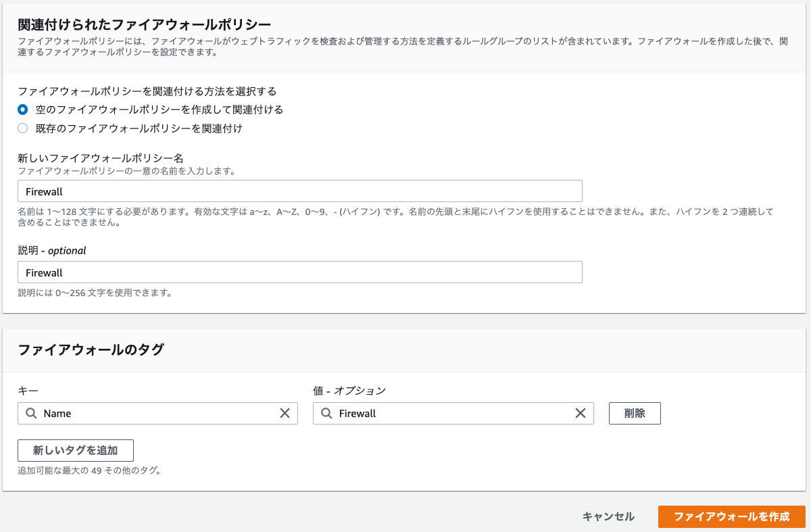Click the キー column label
The width and height of the screenshot is (811, 532).
(x=28, y=390)
